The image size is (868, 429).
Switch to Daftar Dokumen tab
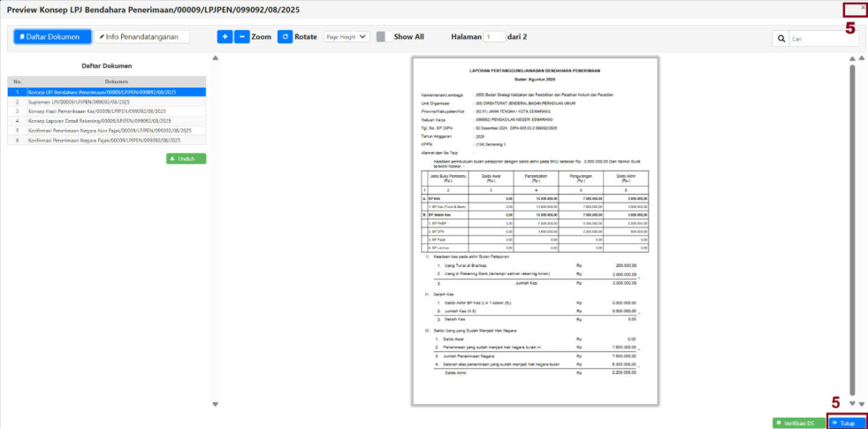click(53, 37)
